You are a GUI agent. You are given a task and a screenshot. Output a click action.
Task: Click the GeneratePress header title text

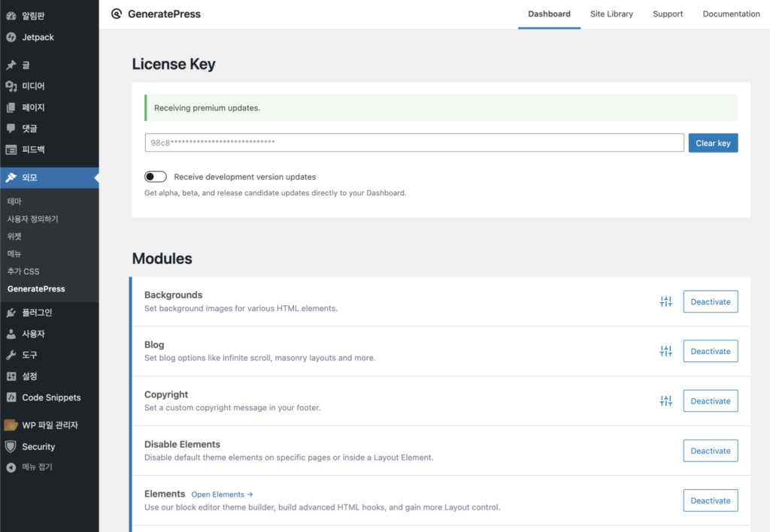click(164, 14)
